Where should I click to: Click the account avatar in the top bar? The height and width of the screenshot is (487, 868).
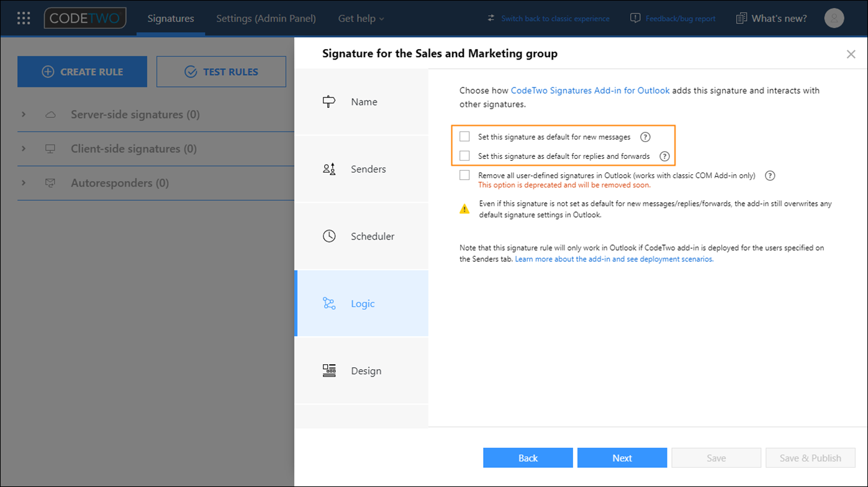pyautogui.click(x=834, y=18)
